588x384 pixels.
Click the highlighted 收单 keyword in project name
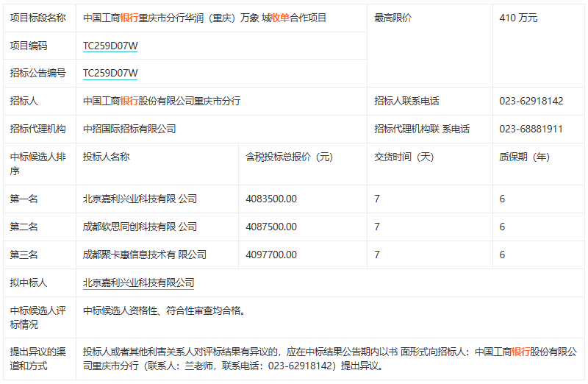coord(280,18)
